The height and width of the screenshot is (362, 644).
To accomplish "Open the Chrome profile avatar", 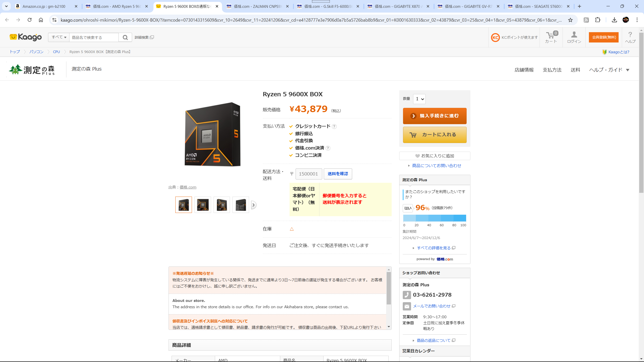I will pos(626,20).
